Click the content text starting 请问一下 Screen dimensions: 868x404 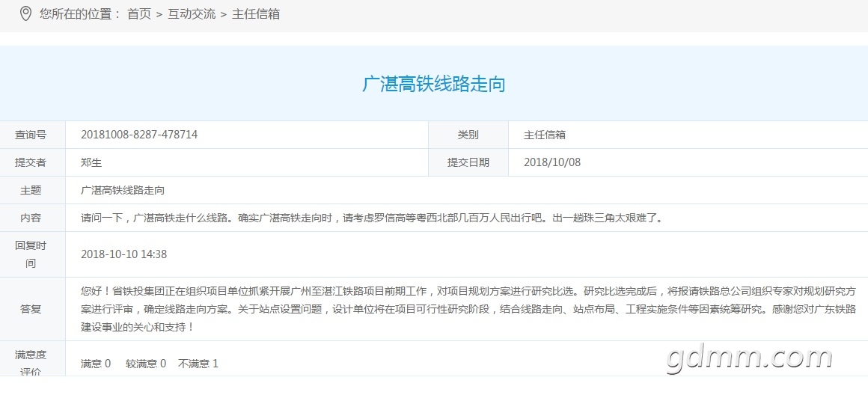point(372,218)
